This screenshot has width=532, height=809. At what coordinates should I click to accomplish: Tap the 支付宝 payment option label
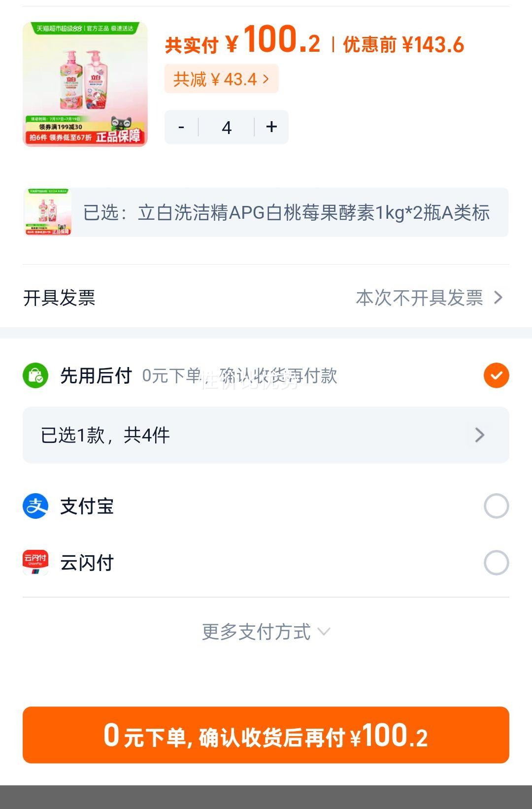pos(87,506)
